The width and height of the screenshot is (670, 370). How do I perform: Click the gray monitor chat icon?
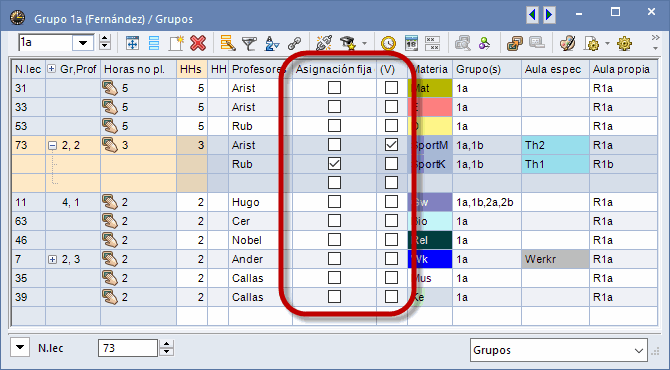click(x=537, y=42)
